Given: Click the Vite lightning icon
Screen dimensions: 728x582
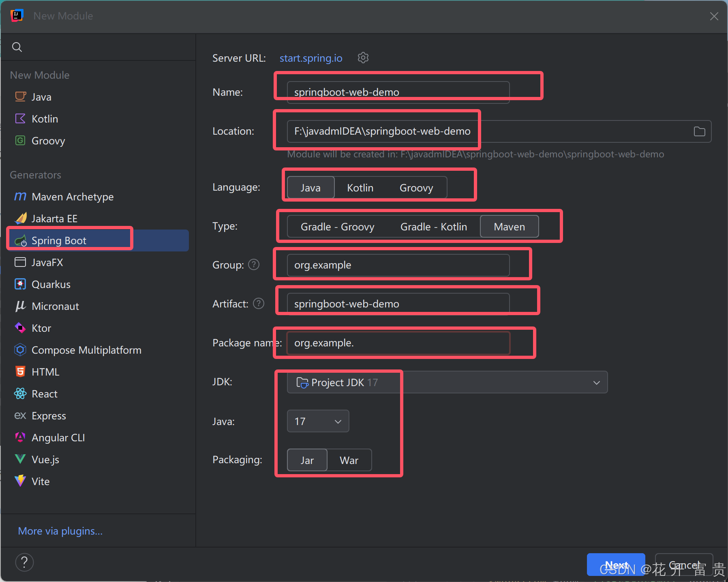Looking at the screenshot, I should (x=20, y=481).
